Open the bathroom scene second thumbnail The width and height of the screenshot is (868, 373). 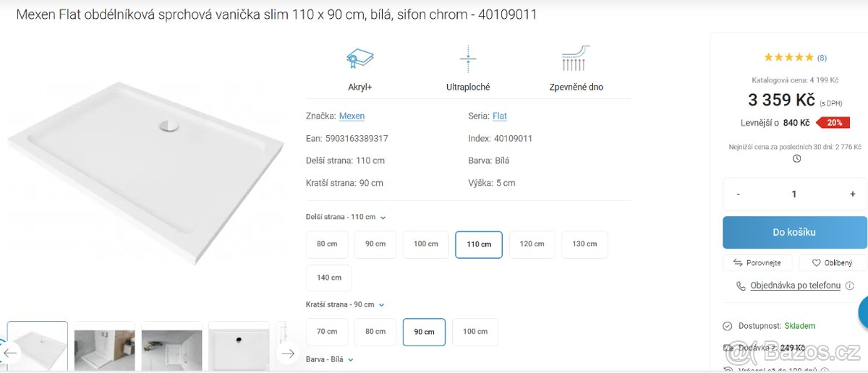(105, 346)
